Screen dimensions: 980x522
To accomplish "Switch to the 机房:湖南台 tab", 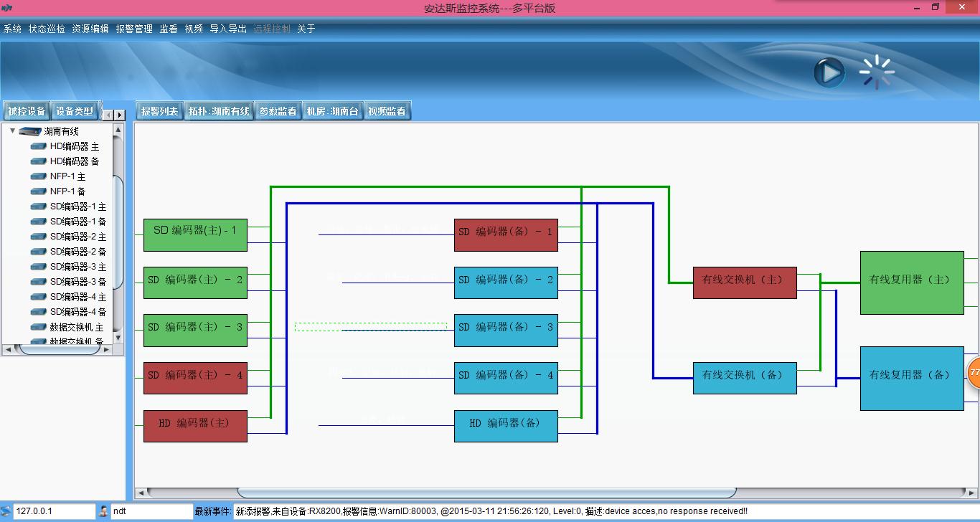I will (x=333, y=111).
